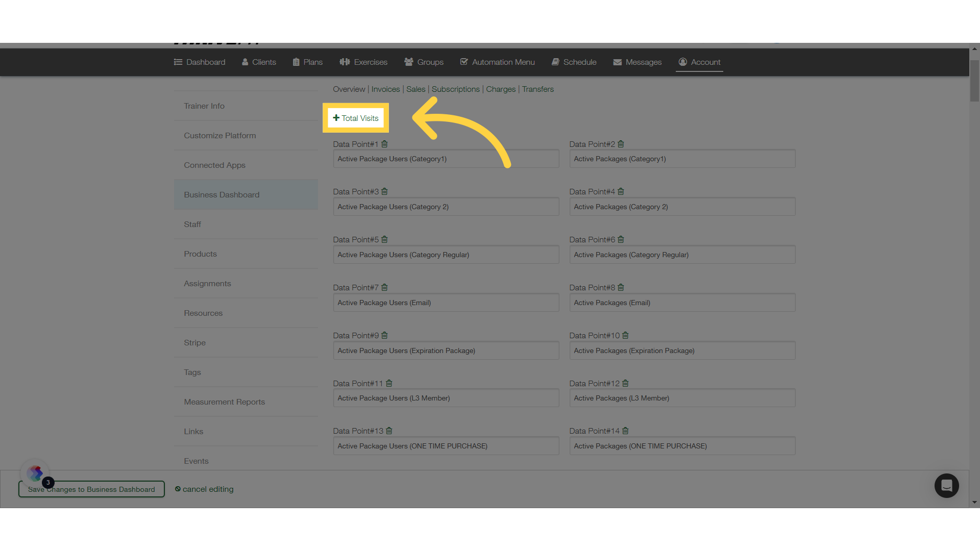Delete Data Point#14 with the trash icon

(625, 431)
